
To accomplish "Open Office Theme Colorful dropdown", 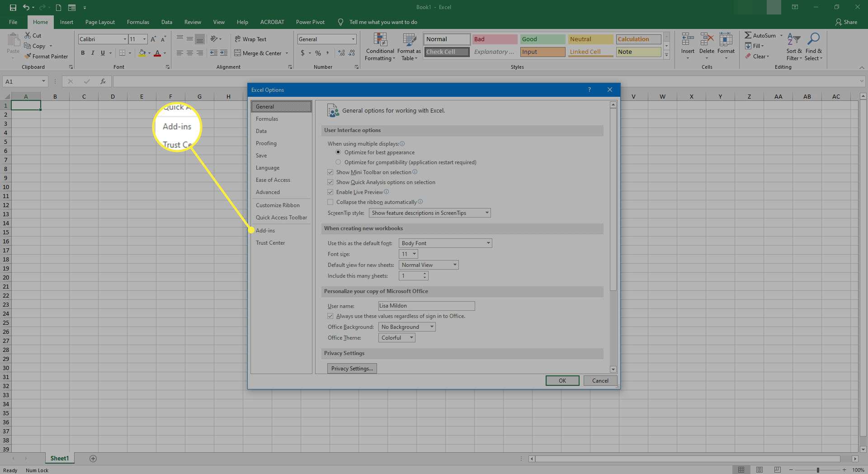I will pyautogui.click(x=397, y=337).
